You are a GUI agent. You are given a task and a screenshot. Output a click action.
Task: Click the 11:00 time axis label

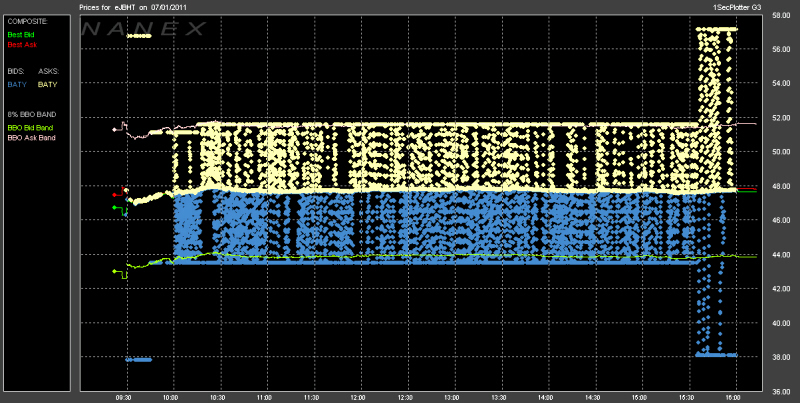[265, 396]
